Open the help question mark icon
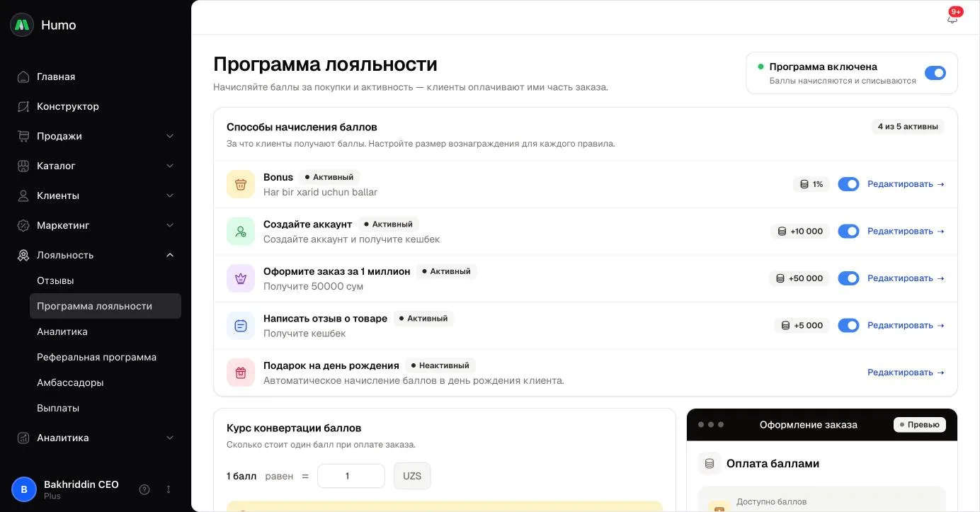The width and height of the screenshot is (980, 512). [x=144, y=489]
